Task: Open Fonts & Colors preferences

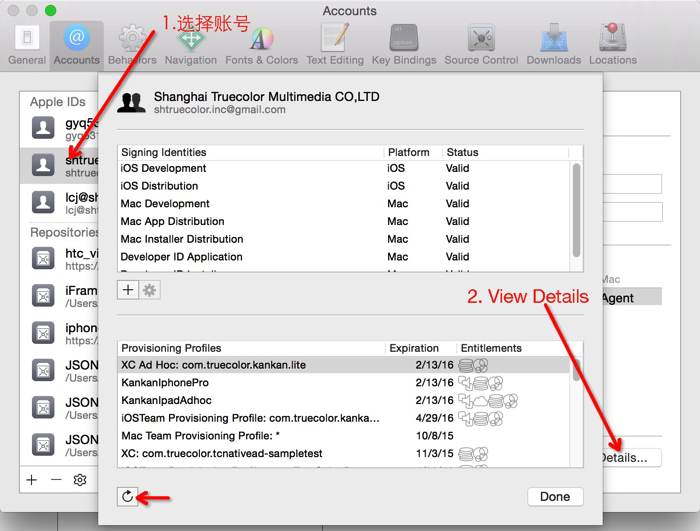Action: (x=262, y=45)
